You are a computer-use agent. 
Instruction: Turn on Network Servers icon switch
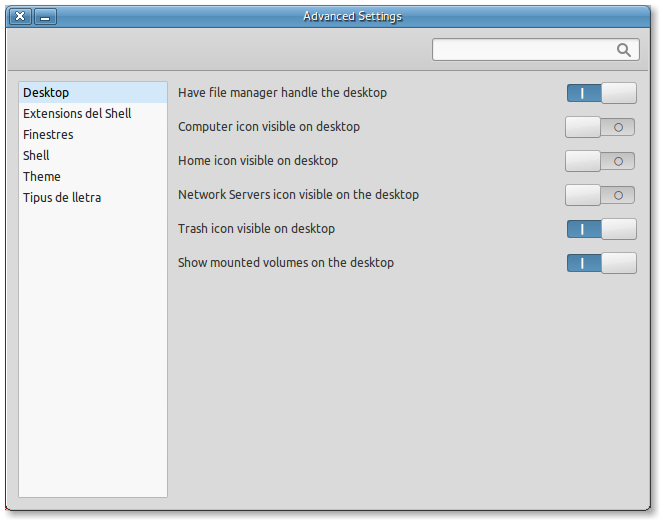point(600,195)
